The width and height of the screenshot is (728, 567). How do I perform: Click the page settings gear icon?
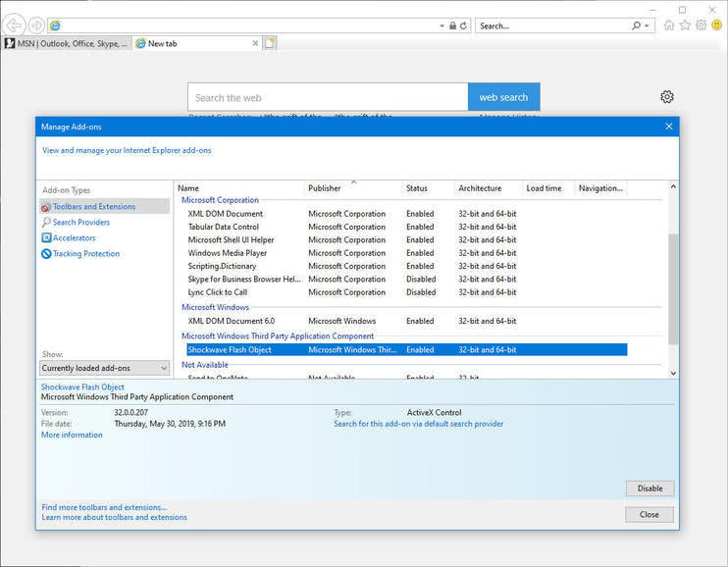coord(667,97)
